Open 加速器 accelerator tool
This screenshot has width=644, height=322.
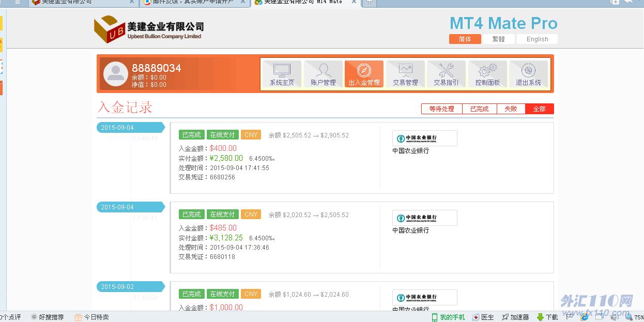pyautogui.click(x=515, y=317)
